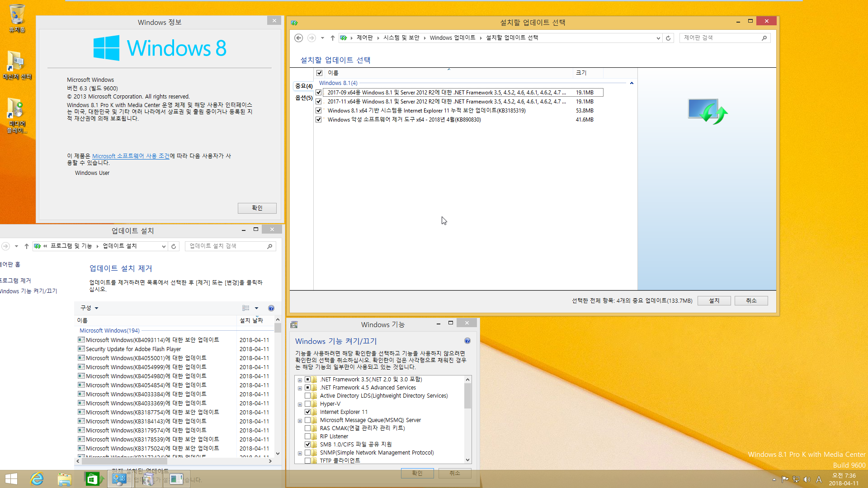Sort updates by the 크기 column header
This screenshot has height=488, width=868.
coord(587,73)
